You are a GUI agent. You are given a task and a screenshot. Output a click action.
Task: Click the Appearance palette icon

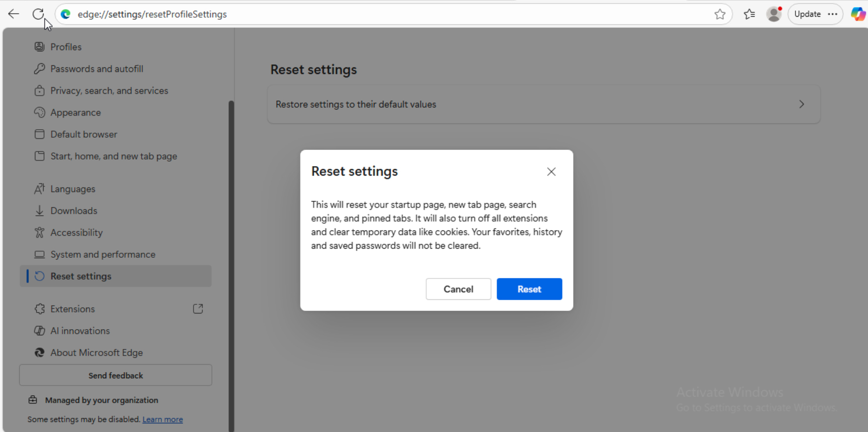(x=40, y=112)
